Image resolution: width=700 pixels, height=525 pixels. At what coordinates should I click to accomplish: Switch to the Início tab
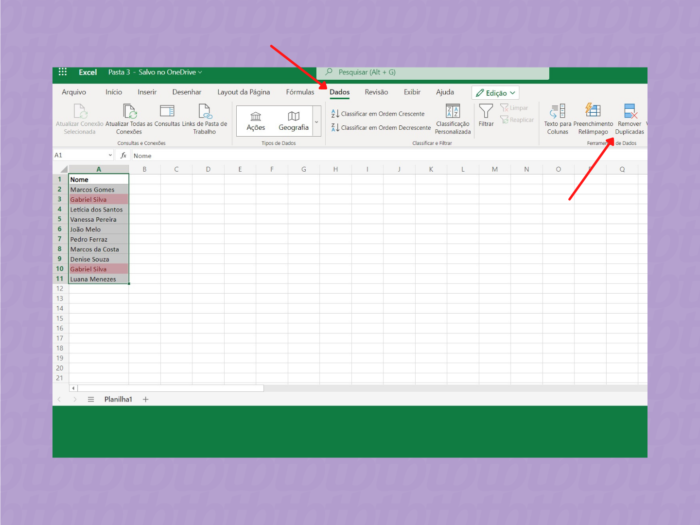click(x=113, y=92)
